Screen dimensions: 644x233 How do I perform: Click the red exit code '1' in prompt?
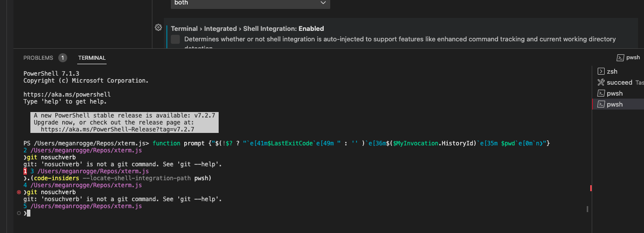[25, 171]
